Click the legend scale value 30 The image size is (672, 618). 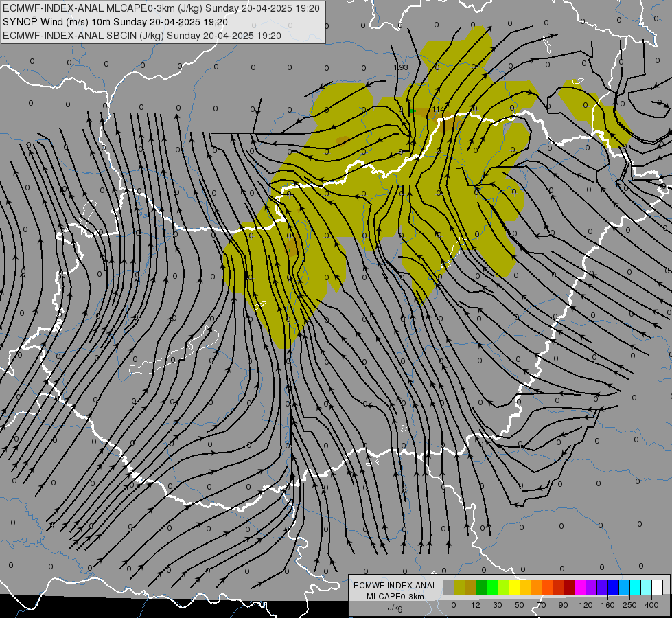click(x=498, y=605)
